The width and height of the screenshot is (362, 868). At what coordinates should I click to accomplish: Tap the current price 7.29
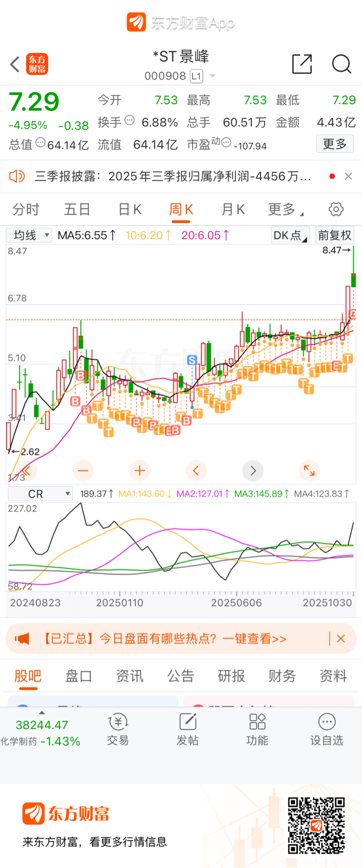[34, 102]
